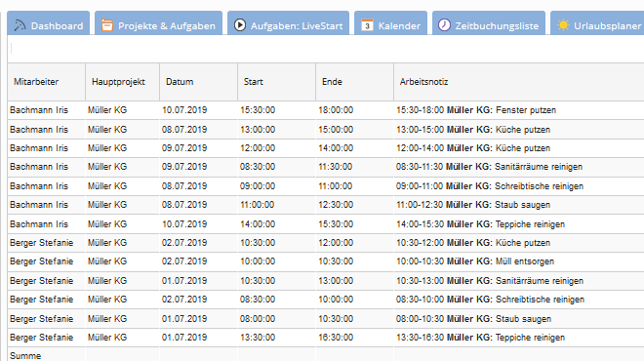Click start time 15:30:00 in Fenster putzen row
Screen dimensions: 644x361
(258, 110)
